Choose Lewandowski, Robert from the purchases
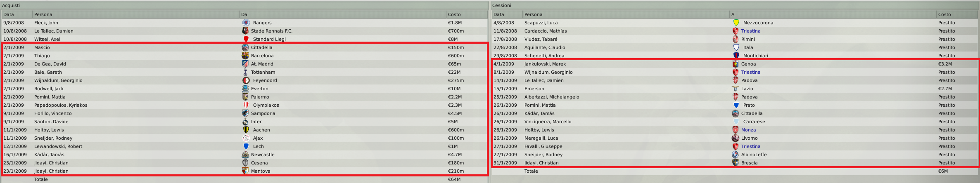980x183 pixels. [x=58, y=146]
